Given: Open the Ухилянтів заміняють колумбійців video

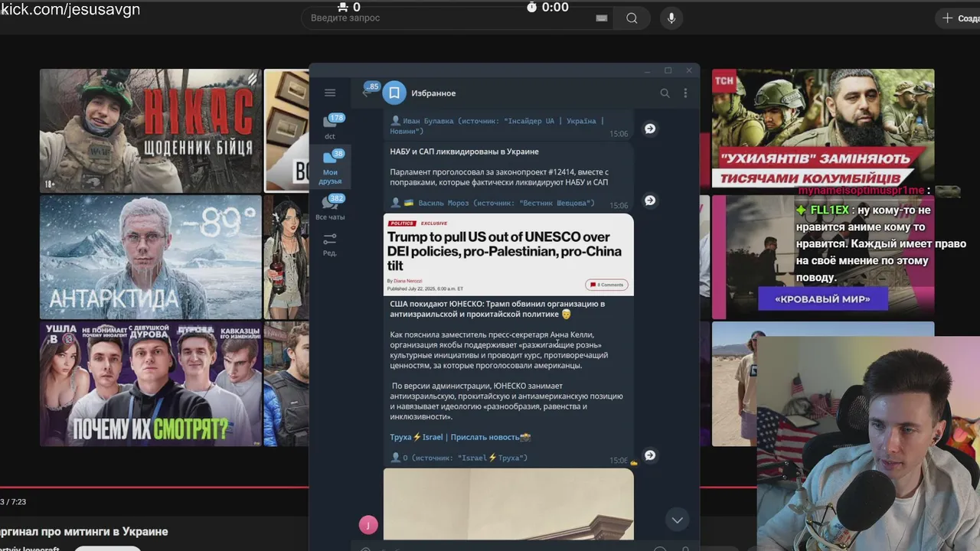Looking at the screenshot, I should pyautogui.click(x=823, y=128).
